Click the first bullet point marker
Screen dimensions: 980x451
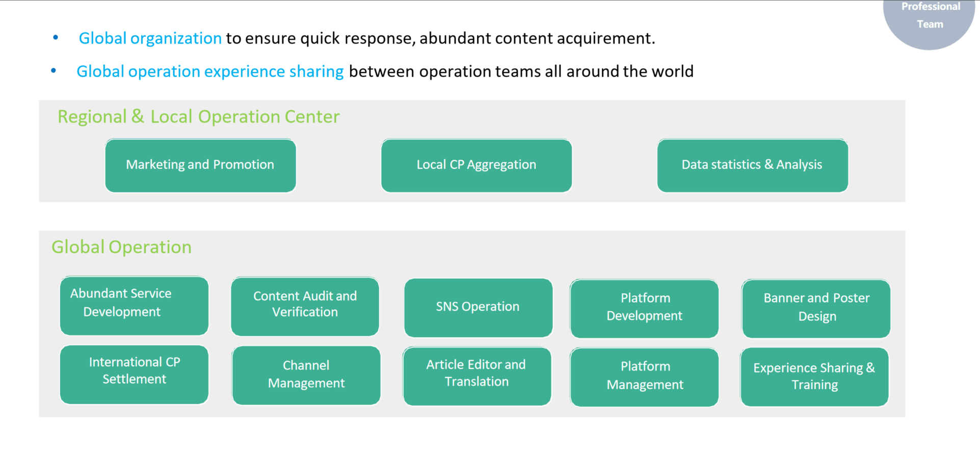(x=56, y=38)
